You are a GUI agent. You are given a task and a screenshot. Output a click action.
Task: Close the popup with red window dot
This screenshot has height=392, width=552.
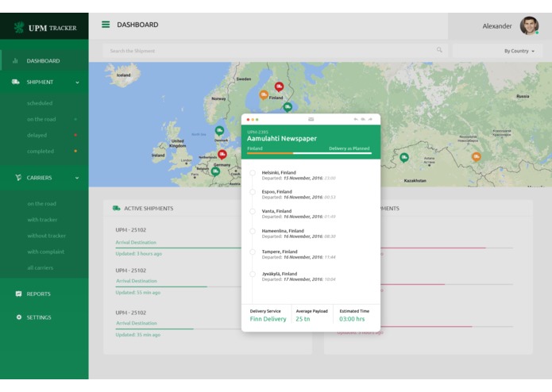point(248,120)
